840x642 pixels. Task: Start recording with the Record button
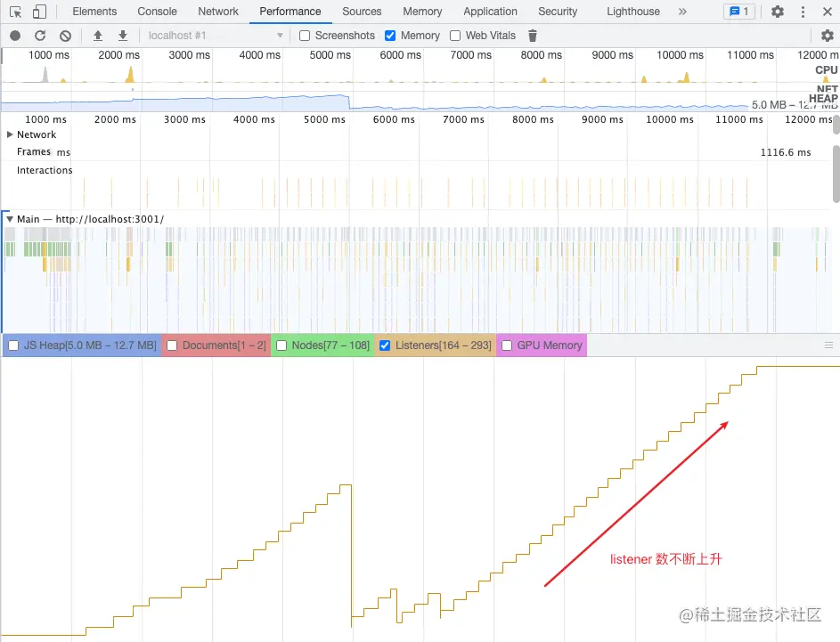click(x=15, y=36)
